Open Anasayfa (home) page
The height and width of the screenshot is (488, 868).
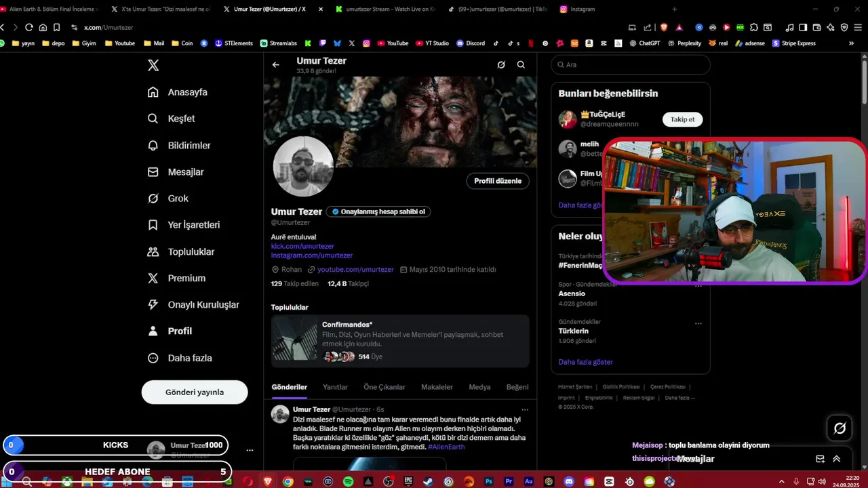[x=178, y=92]
